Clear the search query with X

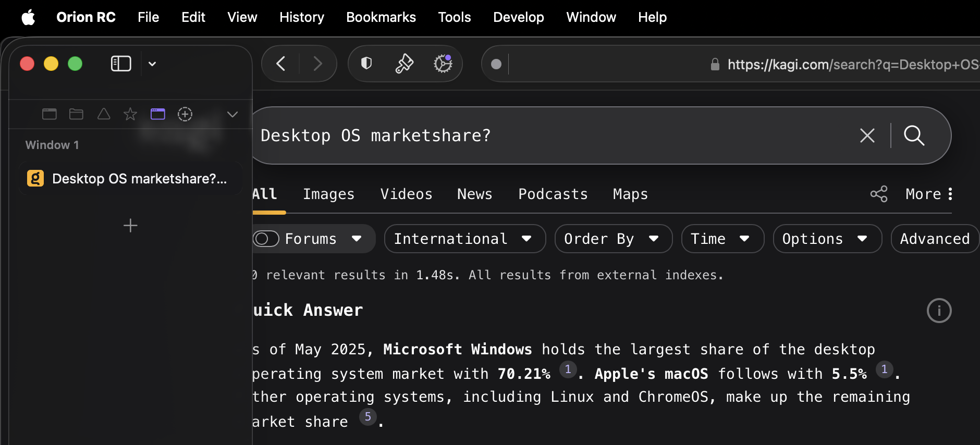click(867, 135)
